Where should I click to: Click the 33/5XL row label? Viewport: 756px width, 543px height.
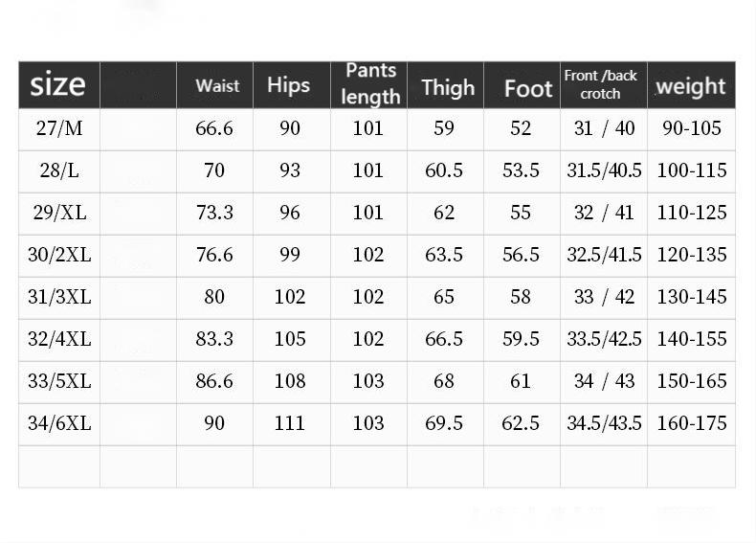tap(59, 381)
